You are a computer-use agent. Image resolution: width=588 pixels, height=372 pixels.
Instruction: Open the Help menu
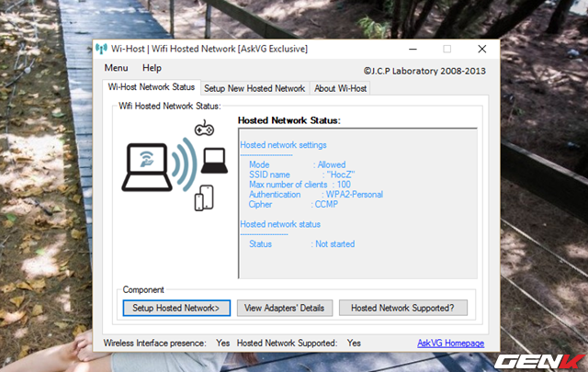click(152, 68)
